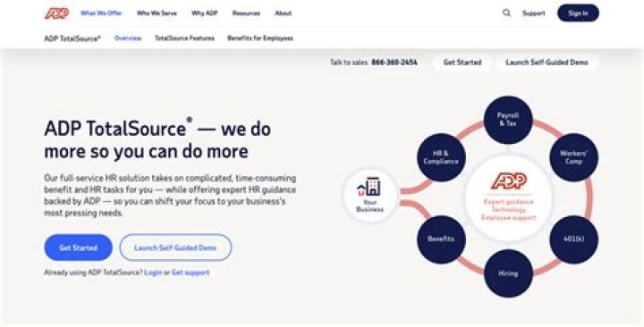The height and width of the screenshot is (327, 644).
Task: Open the About menu
Action: point(283,13)
